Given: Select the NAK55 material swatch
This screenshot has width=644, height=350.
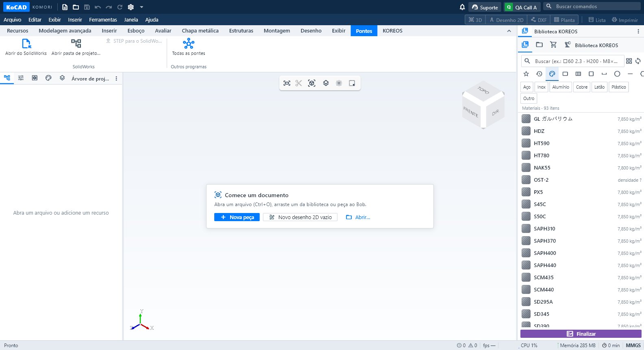Looking at the screenshot, I should tap(526, 167).
